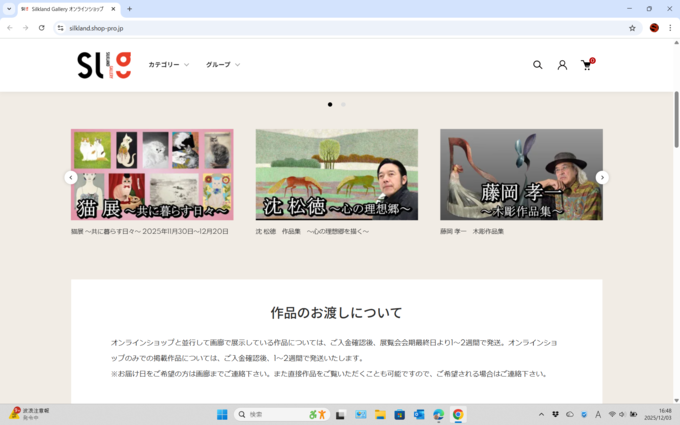Click the IME input mode A indicator
Viewport: 680px width, 425px height.
(598, 415)
